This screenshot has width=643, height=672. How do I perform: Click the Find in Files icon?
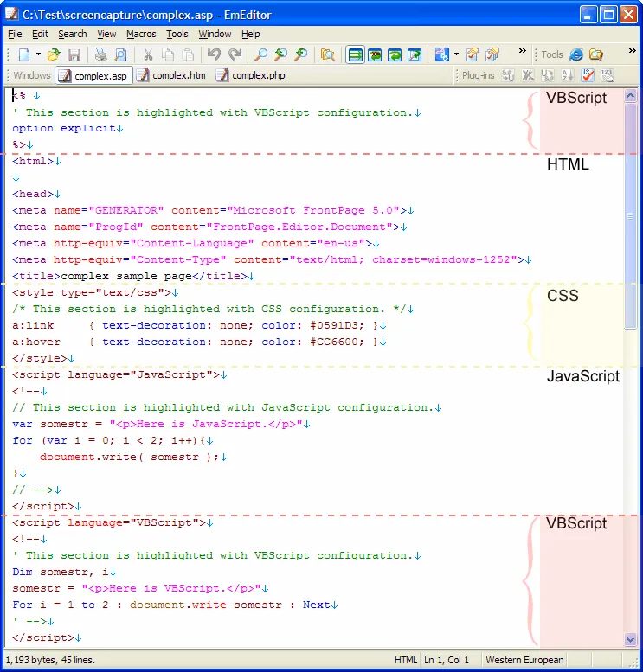pyautogui.click(x=328, y=54)
